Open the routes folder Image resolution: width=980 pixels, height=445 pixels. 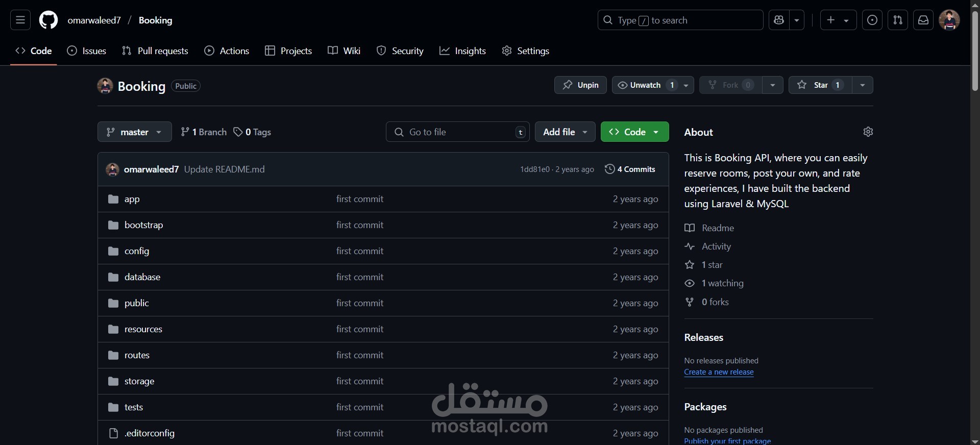[137, 355]
